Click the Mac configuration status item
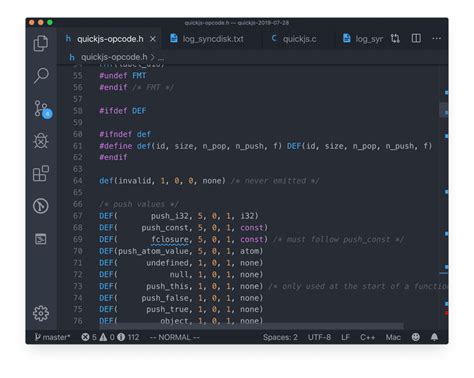The image size is (474, 378). point(393,337)
